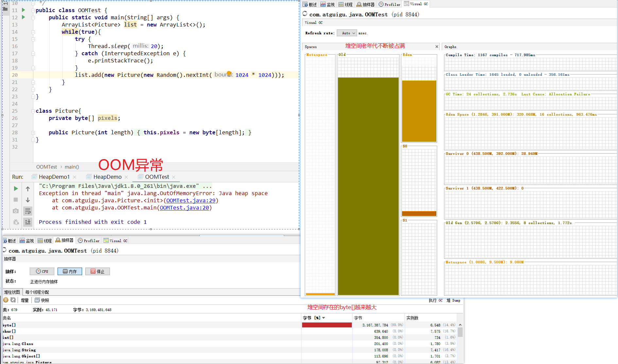Click the red byte[] percentage bar
Image resolution: width=618 pixels, height=364 pixels.
click(x=327, y=325)
